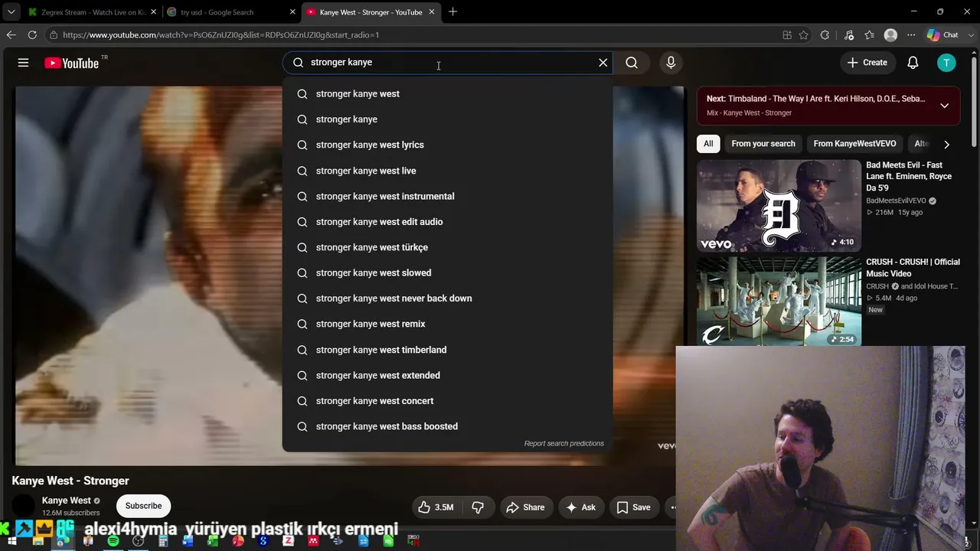
Task: Choose suggestion 'stronger kanye west lyrics'
Action: (447, 145)
